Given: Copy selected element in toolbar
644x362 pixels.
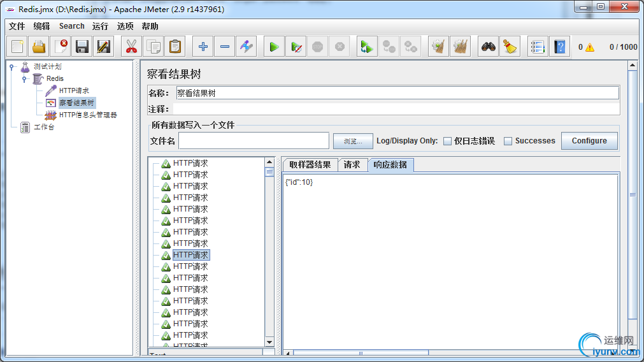Looking at the screenshot, I should pyautogui.click(x=153, y=47).
